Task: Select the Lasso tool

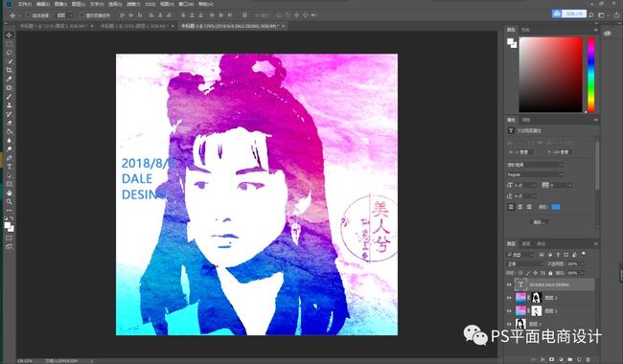Action: (9, 53)
